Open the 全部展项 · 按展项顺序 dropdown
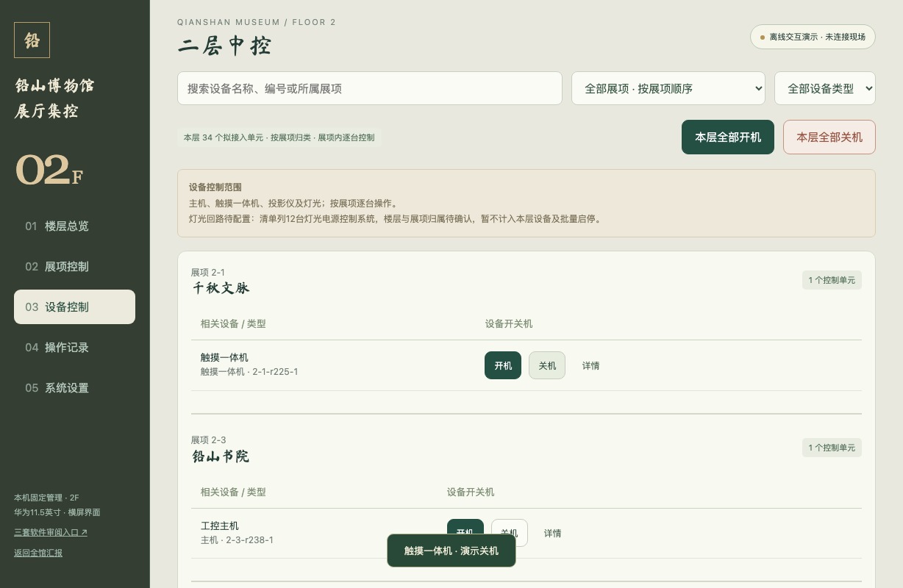 pos(668,88)
